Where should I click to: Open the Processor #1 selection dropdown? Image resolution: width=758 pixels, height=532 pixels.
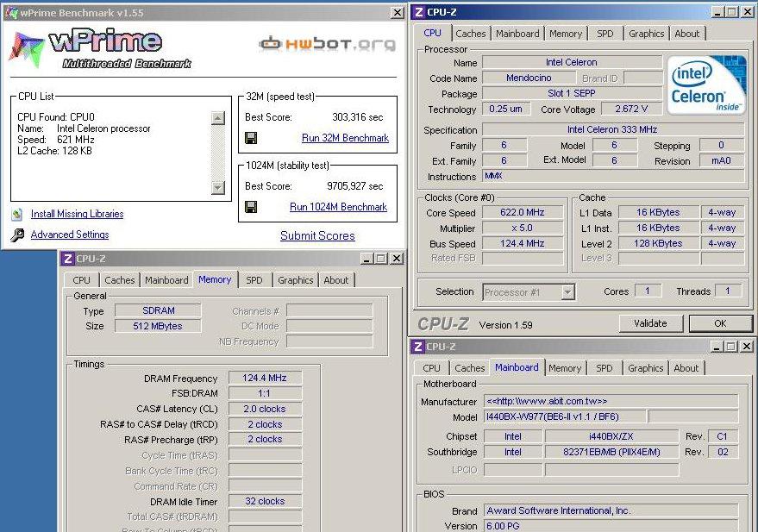(x=529, y=291)
